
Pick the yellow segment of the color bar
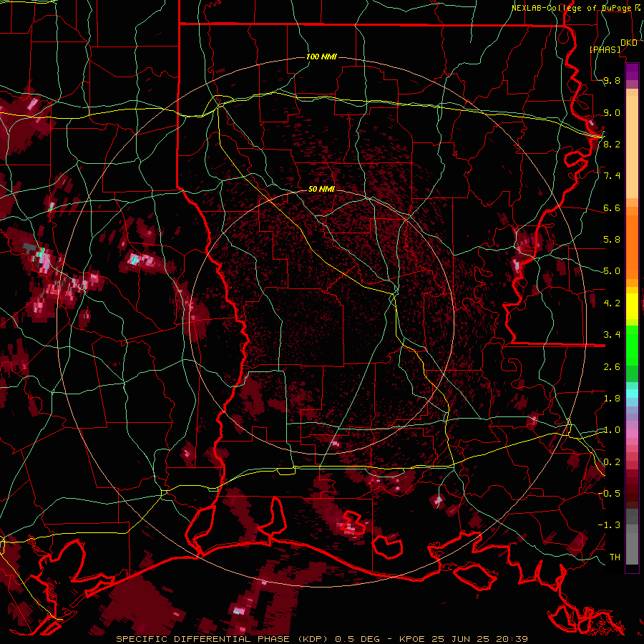click(632, 306)
